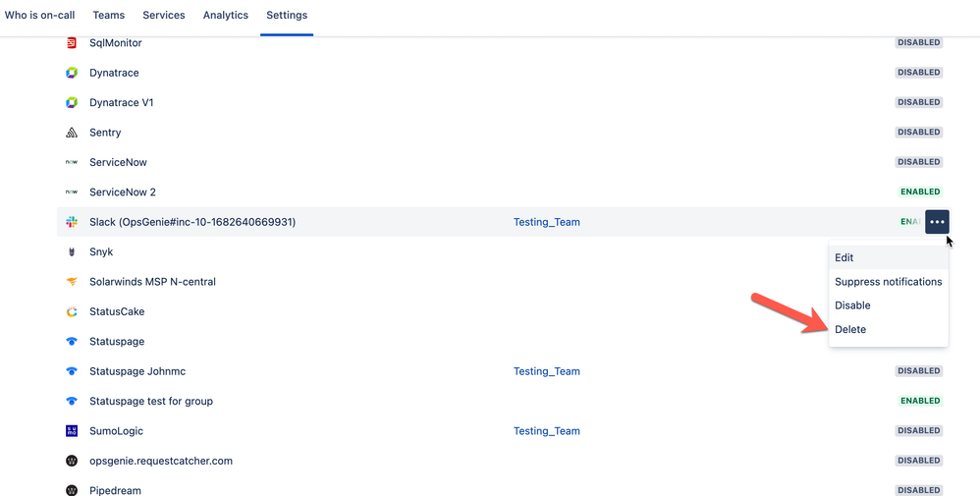Click the Solarwinds MSP N-central icon

72,282
